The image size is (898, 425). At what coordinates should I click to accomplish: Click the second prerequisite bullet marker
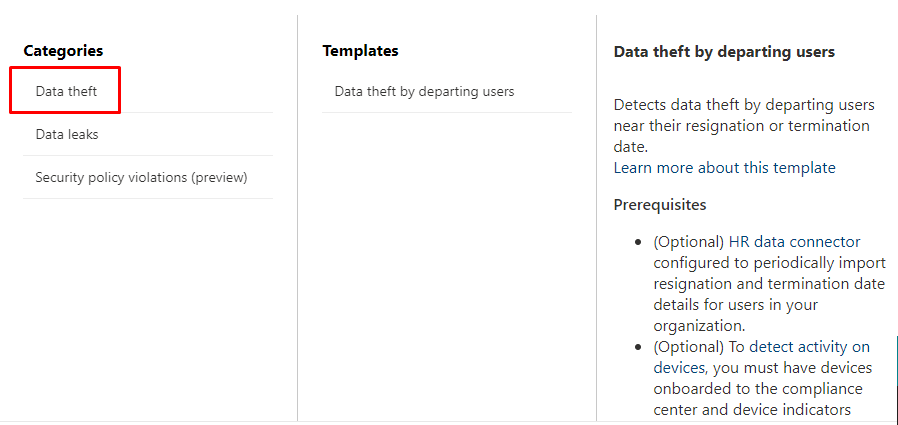coord(639,347)
